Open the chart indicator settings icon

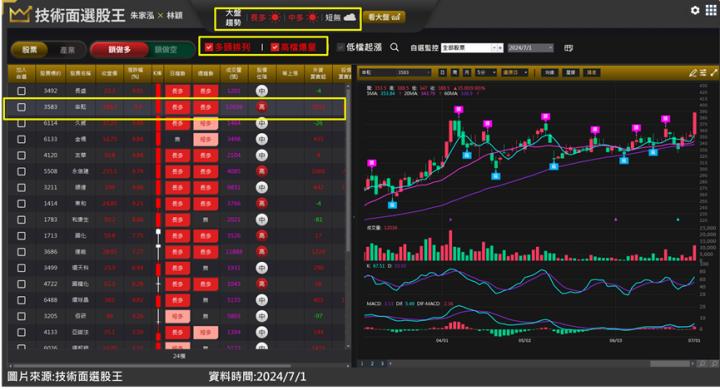coord(703,73)
